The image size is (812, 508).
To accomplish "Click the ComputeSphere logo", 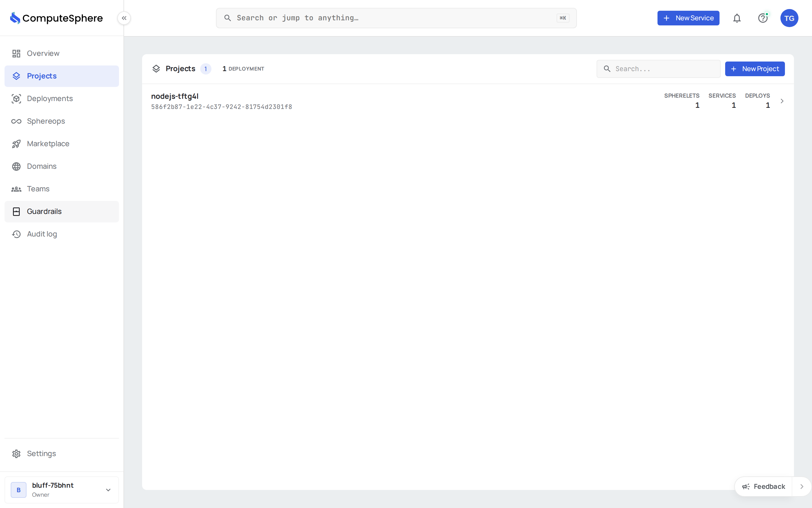I will tap(56, 18).
